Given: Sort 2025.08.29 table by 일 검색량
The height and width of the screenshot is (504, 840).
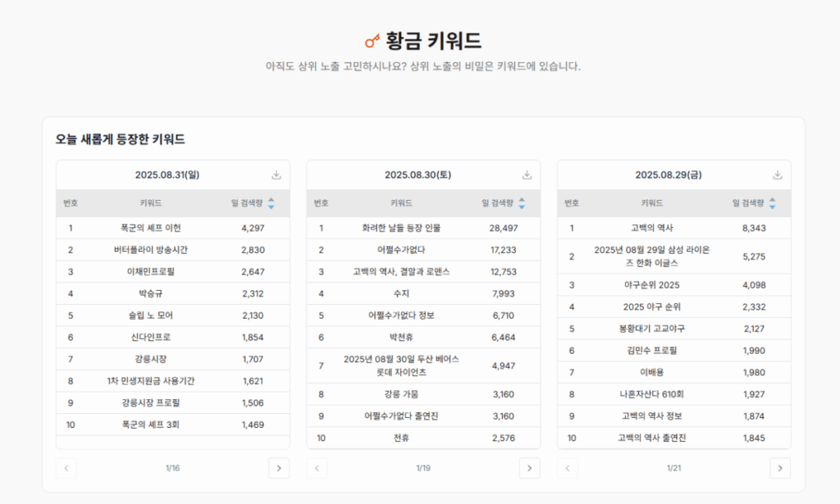Looking at the screenshot, I should (772, 203).
